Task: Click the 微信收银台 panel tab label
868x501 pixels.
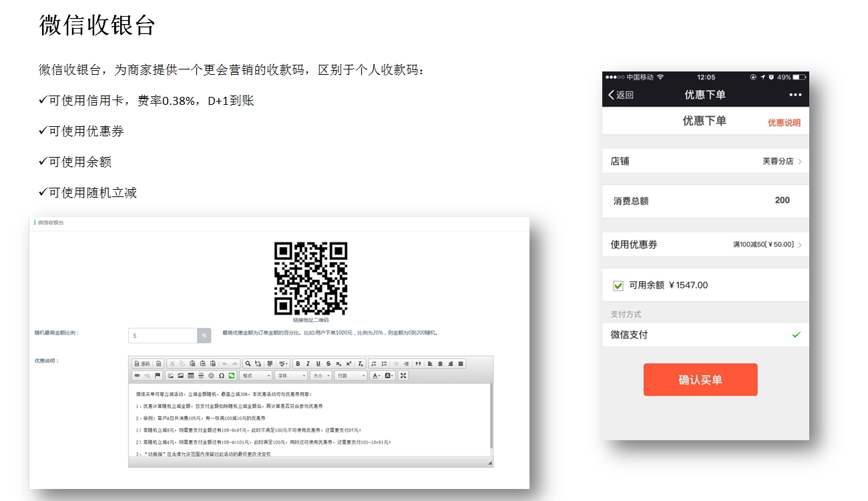Action: (51, 222)
